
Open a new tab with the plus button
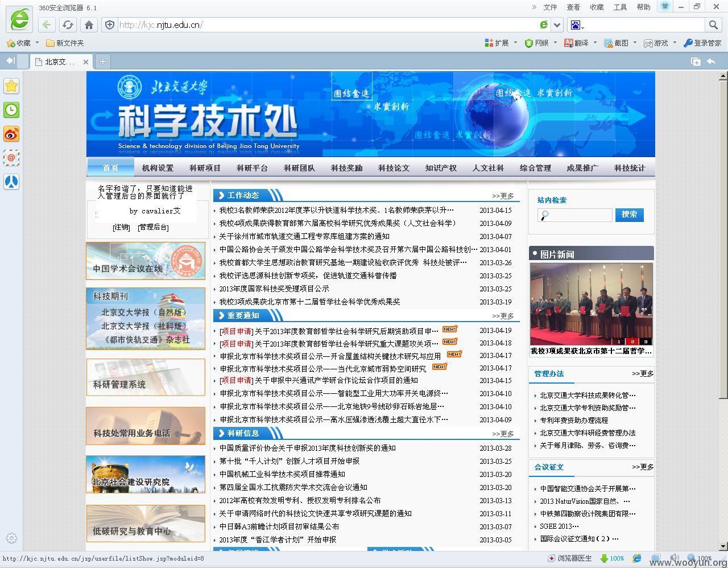click(x=102, y=61)
